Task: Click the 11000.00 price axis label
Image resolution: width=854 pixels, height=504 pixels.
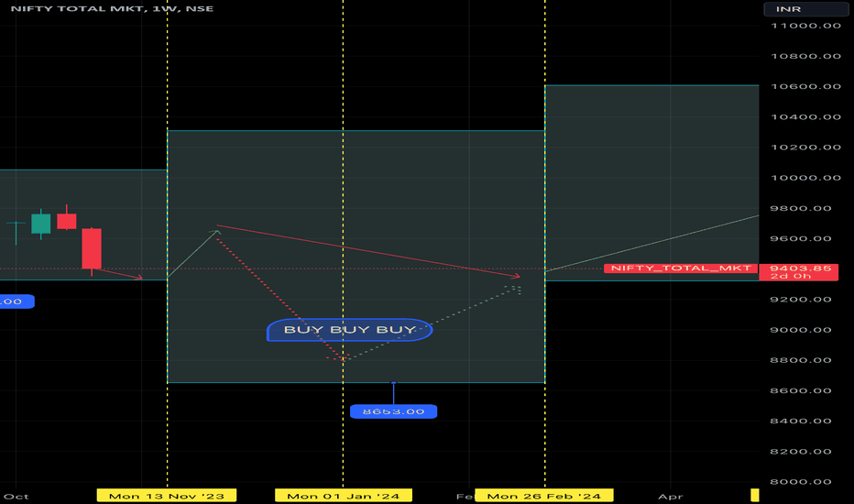Action: click(805, 26)
